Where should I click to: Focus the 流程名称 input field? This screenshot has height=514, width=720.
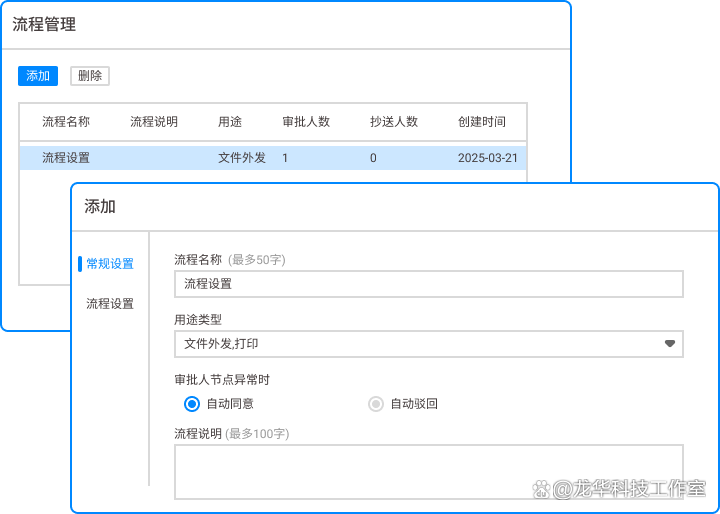click(x=429, y=284)
